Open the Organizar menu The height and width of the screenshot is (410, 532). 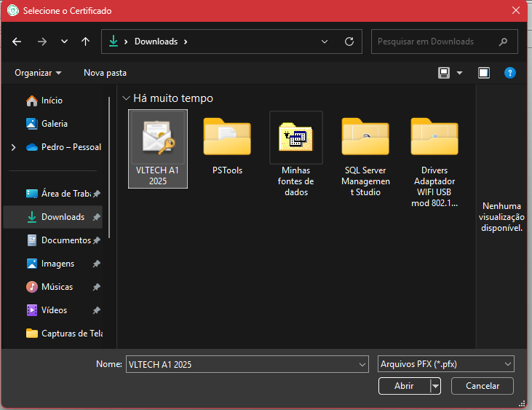(x=38, y=73)
